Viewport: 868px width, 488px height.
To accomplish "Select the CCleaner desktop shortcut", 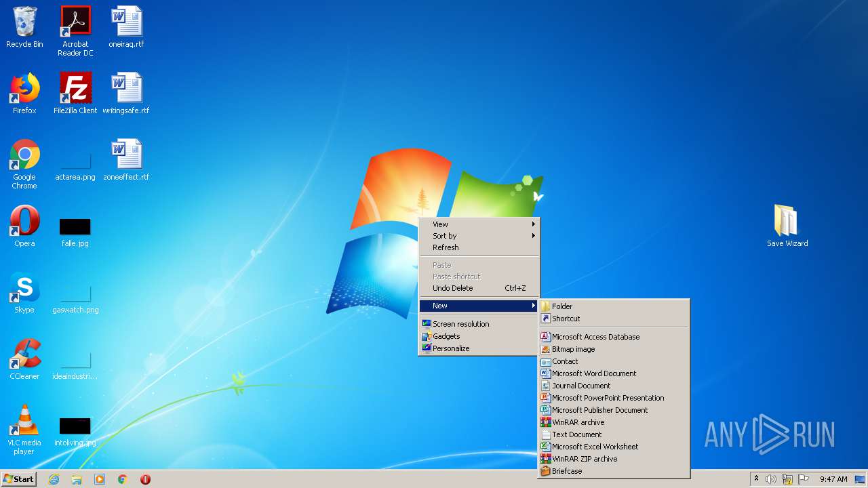I will click(x=24, y=359).
